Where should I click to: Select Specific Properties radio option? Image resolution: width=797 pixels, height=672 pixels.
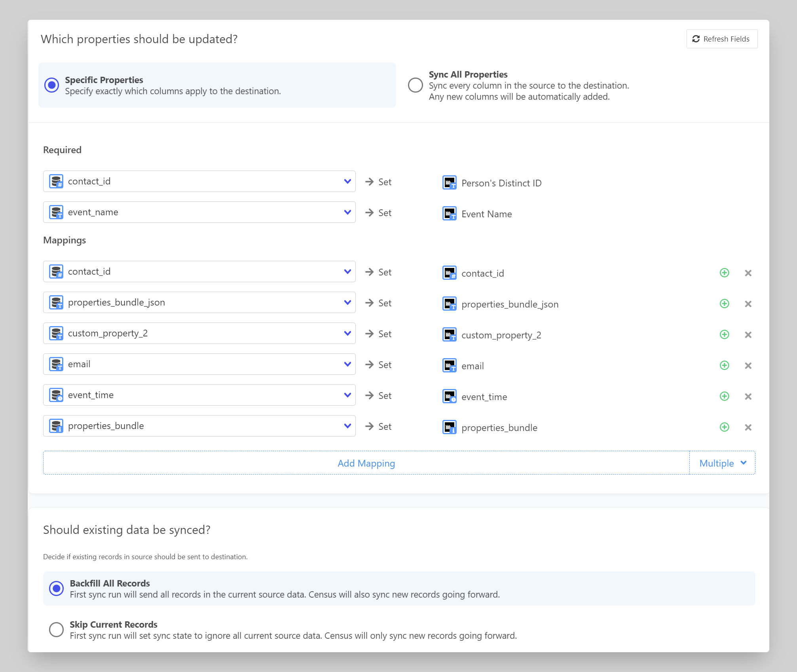click(52, 85)
